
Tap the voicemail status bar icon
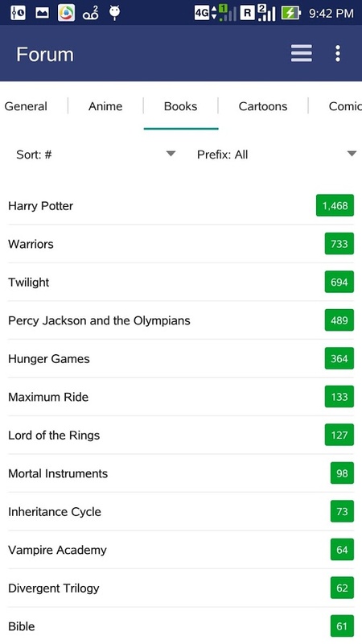91,13
